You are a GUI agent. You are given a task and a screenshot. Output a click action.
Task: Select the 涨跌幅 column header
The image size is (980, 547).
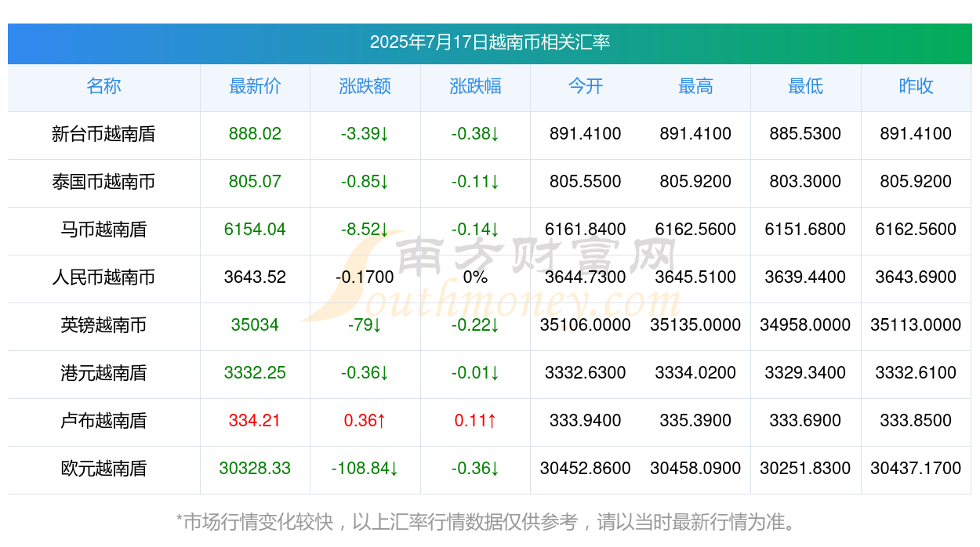pos(475,86)
